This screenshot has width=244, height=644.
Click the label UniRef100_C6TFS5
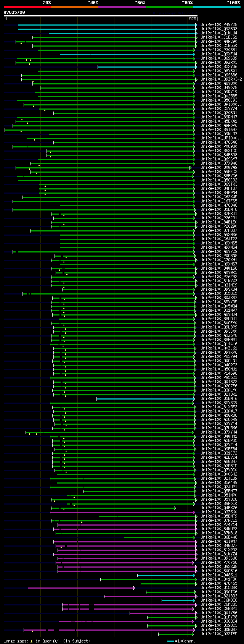[219, 201]
